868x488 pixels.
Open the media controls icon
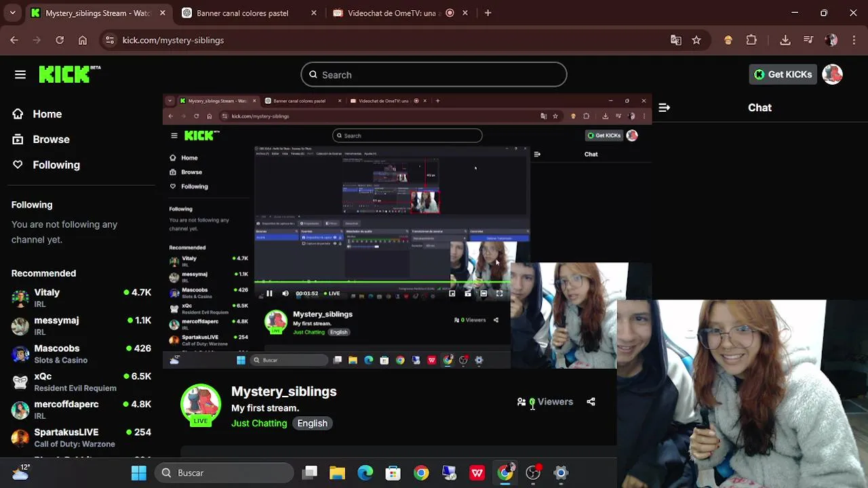(x=808, y=40)
